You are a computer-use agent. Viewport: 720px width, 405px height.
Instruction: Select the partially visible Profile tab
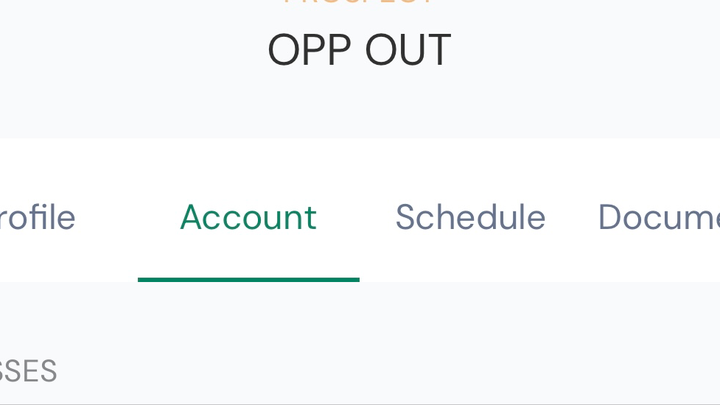point(38,217)
